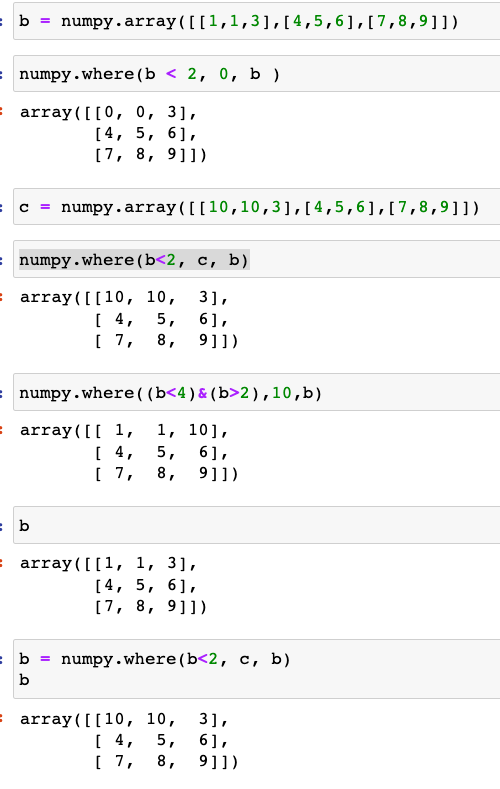Select the cell numpy.where((b<4)&(b>2),10,b)
The height and width of the screenshot is (789, 500).
257,392
